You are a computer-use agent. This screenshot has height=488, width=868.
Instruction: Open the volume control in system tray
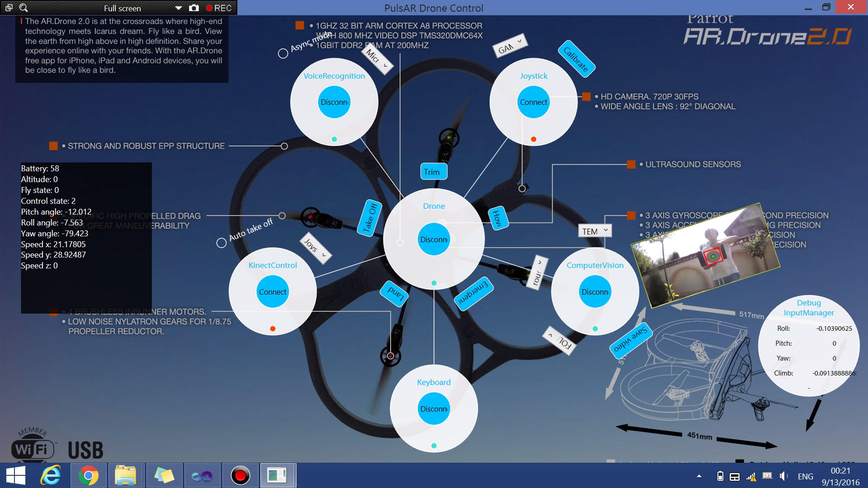(x=783, y=476)
